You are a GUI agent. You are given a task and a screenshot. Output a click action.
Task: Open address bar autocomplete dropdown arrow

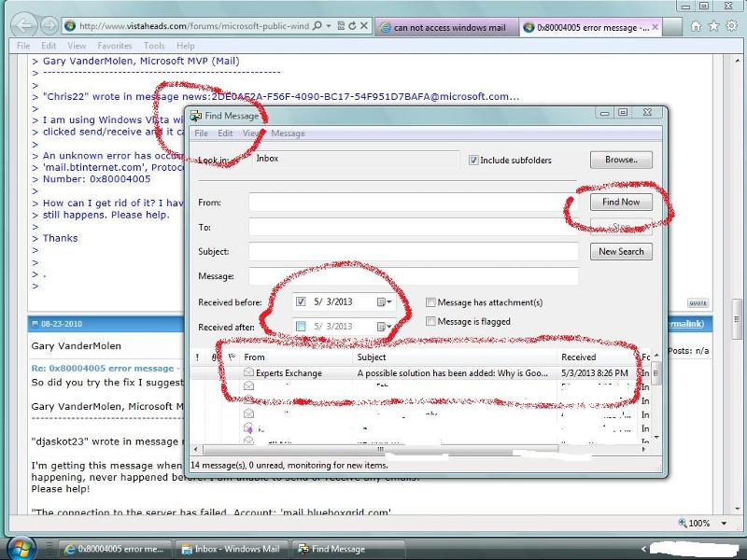click(329, 26)
